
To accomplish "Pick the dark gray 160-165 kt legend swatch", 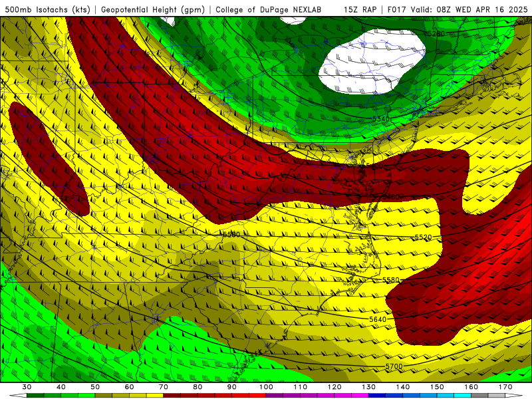I will click(x=480, y=396).
